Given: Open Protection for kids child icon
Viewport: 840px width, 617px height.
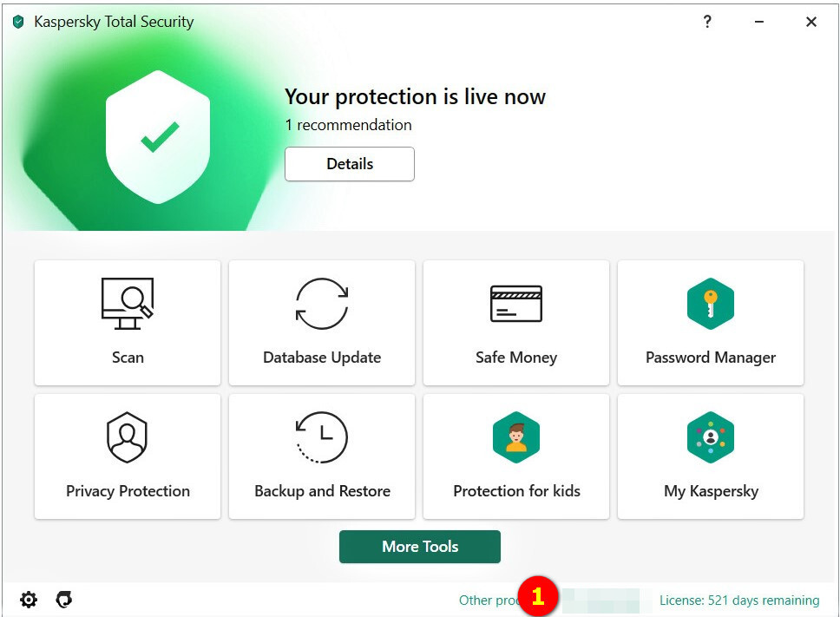Looking at the screenshot, I should (516, 437).
